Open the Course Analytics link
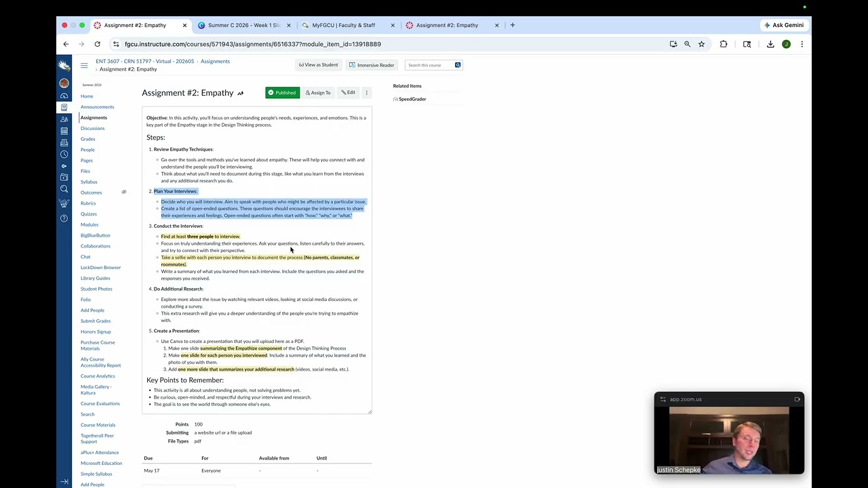The width and height of the screenshot is (868, 488). [98, 376]
